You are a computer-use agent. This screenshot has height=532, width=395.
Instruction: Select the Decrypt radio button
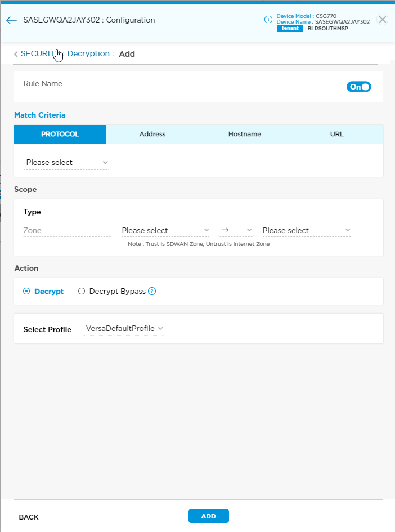point(26,292)
